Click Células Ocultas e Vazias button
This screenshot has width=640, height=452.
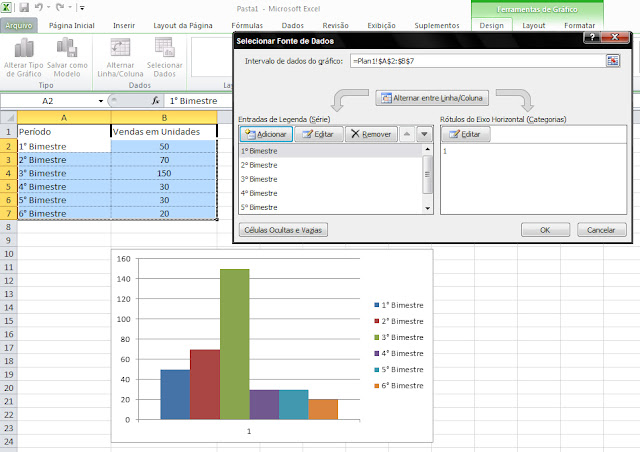click(283, 230)
